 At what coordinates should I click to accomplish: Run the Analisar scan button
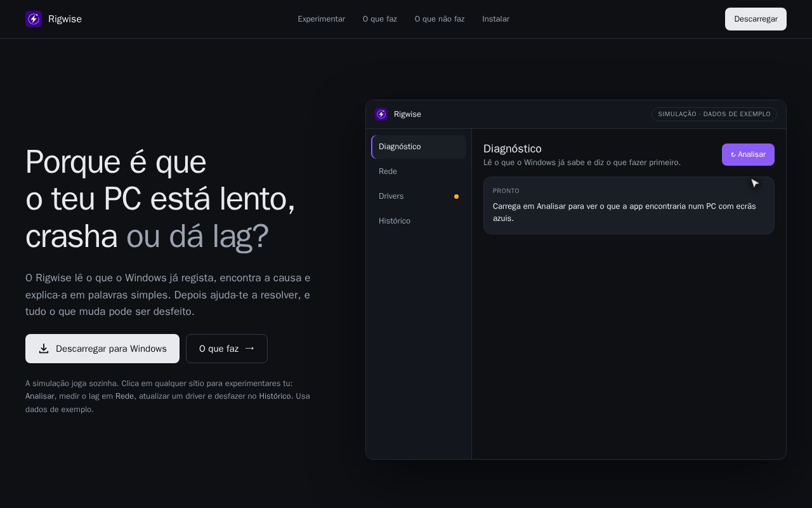point(748,154)
